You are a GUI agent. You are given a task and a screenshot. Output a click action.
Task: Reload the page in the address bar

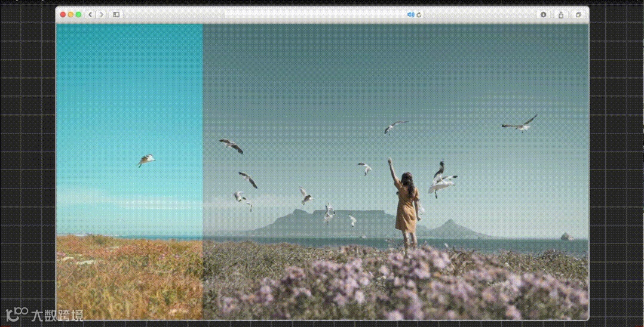click(x=419, y=15)
